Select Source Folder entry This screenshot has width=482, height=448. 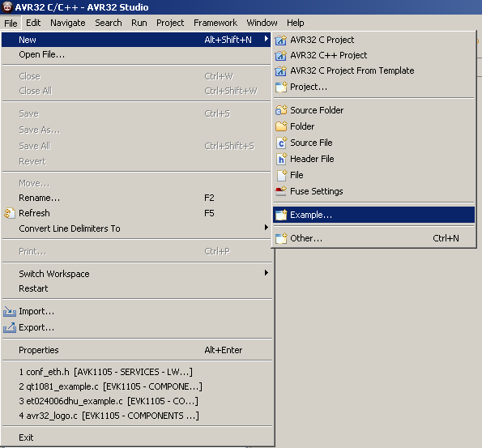pos(373,110)
